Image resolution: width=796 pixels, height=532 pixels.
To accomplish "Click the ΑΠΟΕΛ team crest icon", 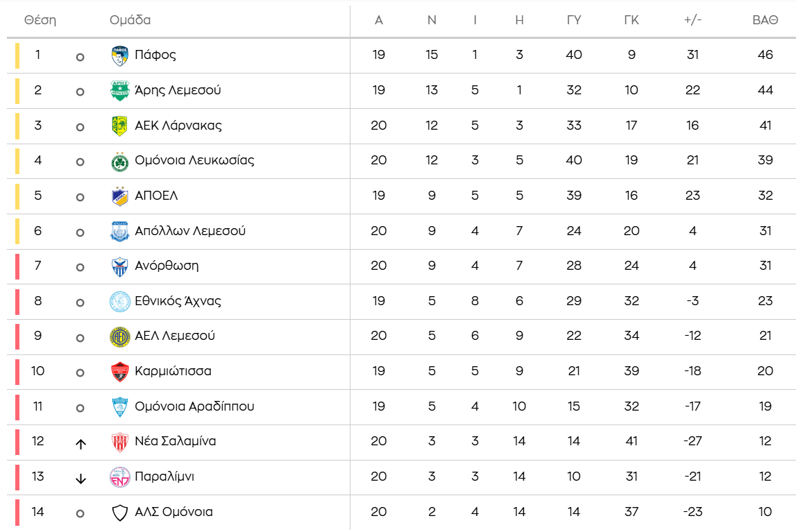I will (120, 196).
